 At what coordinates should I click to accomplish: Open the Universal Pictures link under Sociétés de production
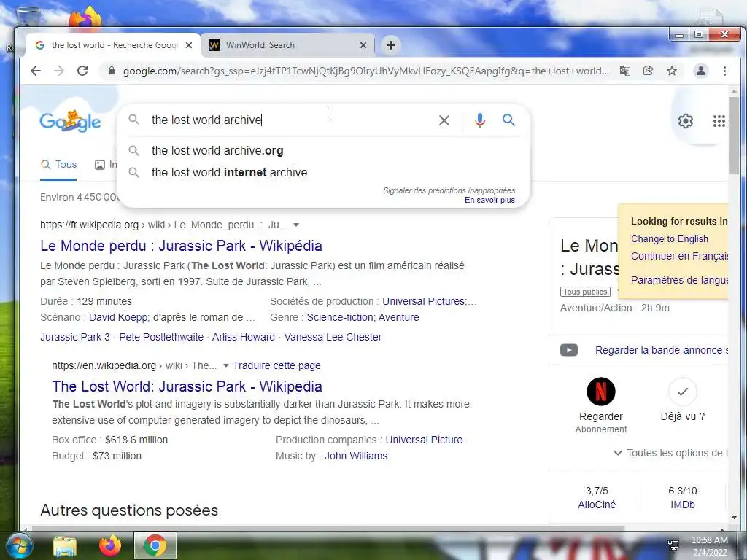click(424, 301)
